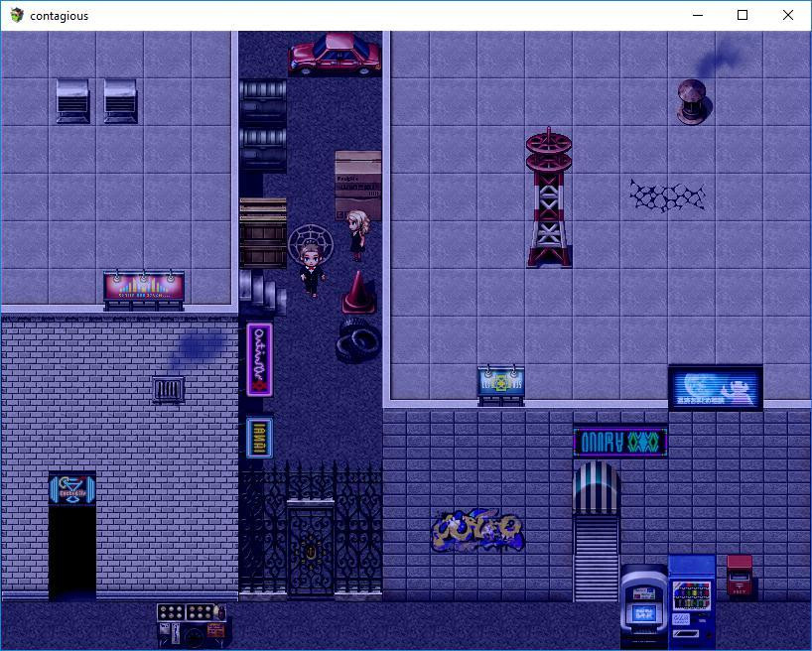Click the ornate iron gate door
The width and height of the screenshot is (812, 651).
tap(310, 549)
